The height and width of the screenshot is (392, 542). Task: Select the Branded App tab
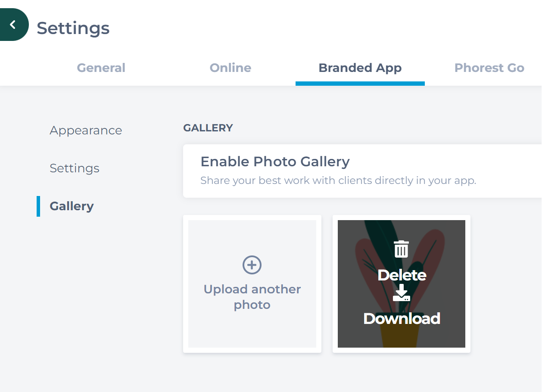tap(360, 68)
